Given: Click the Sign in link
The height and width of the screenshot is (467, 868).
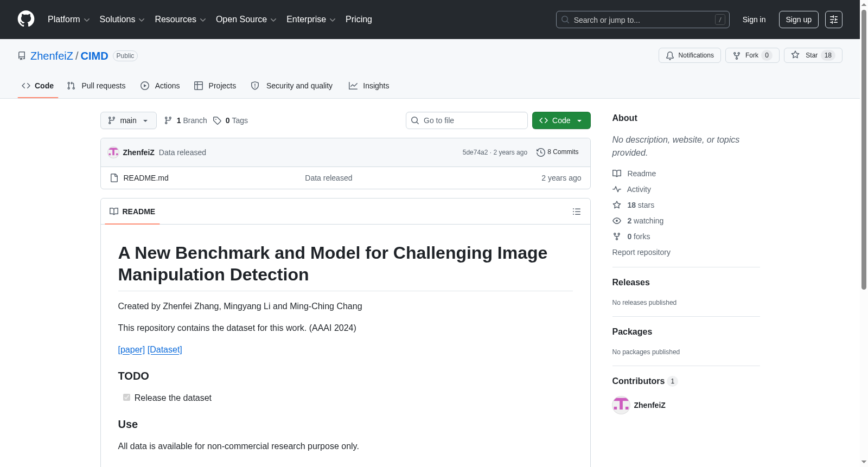Looking at the screenshot, I should coord(754,20).
